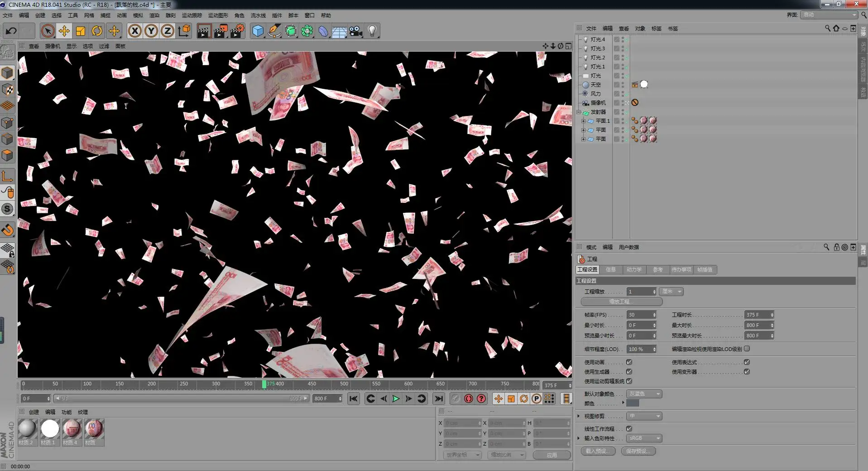This screenshot has height=471, width=868.
Task: Toggle 使用动画 checkbox
Action: (629, 362)
